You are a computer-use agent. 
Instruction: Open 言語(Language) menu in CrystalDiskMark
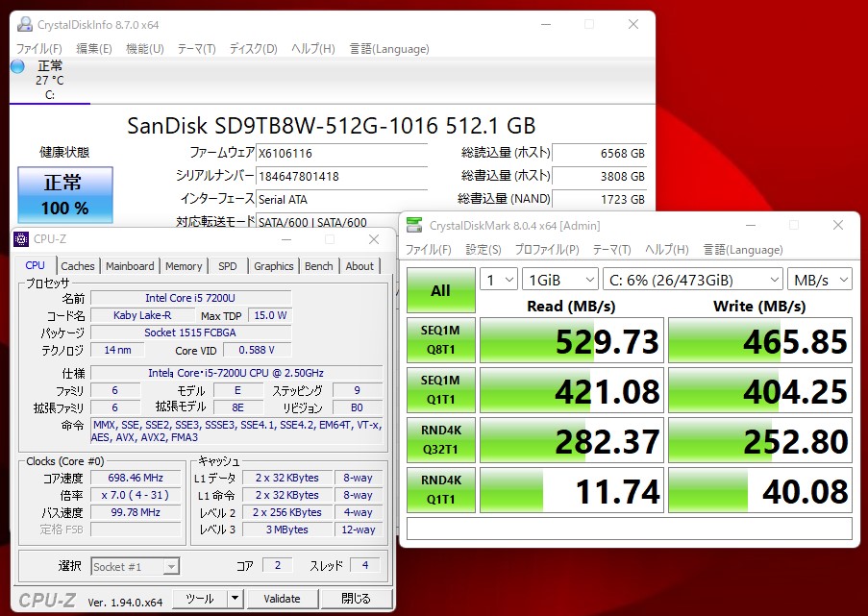(x=743, y=250)
